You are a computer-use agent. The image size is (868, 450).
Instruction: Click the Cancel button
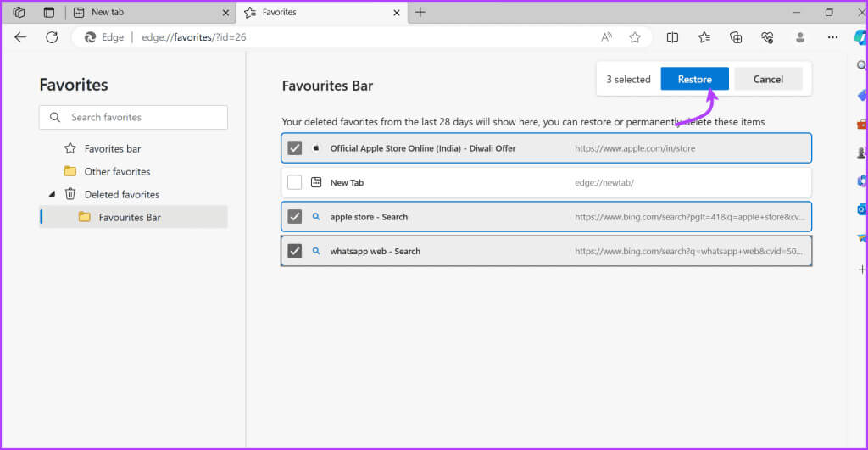pos(768,79)
